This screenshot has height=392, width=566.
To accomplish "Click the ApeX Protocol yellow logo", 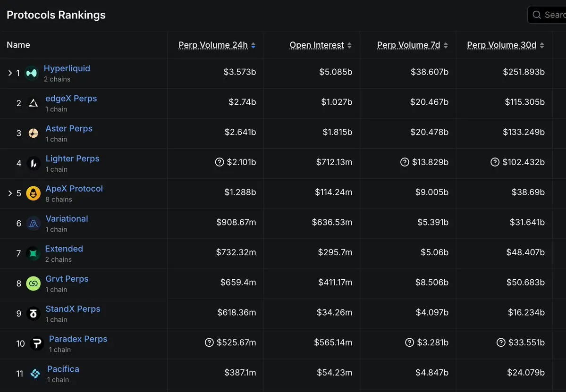I will [x=33, y=193].
